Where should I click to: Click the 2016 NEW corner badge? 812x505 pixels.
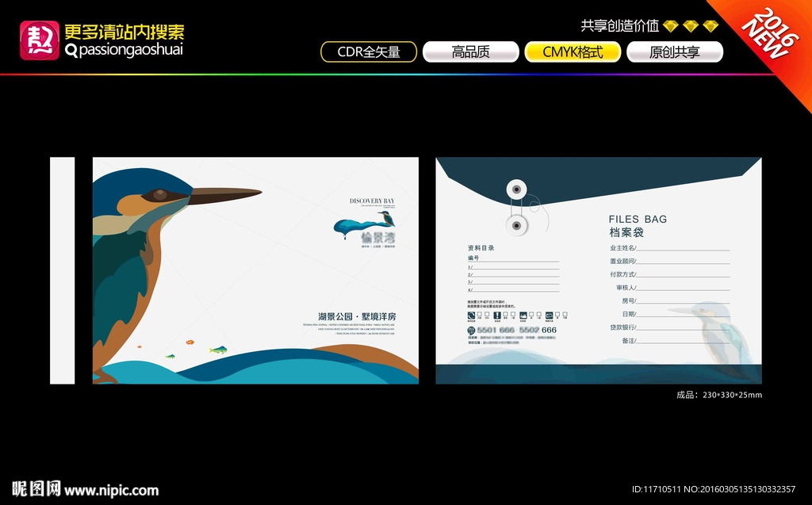[769, 33]
